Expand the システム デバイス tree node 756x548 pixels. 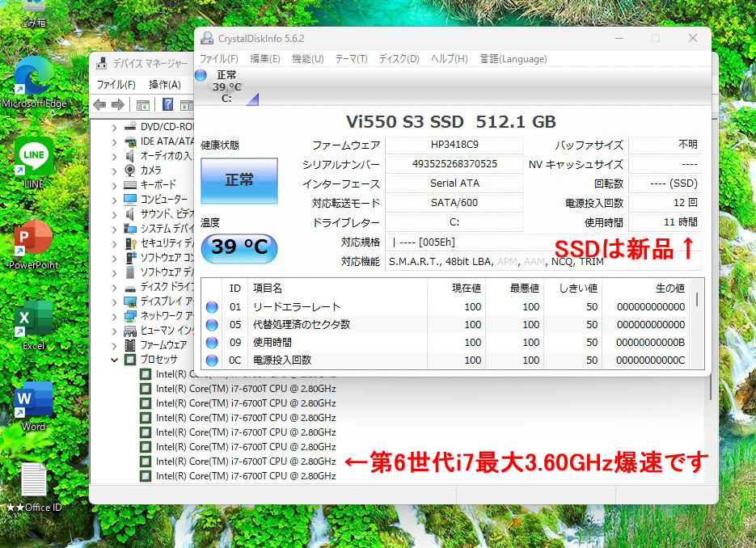tap(114, 230)
